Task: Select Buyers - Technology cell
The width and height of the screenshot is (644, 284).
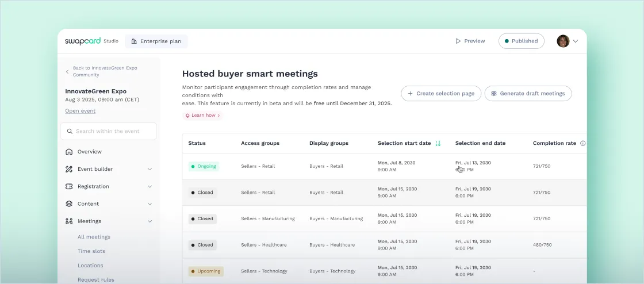Action: click(x=332, y=271)
